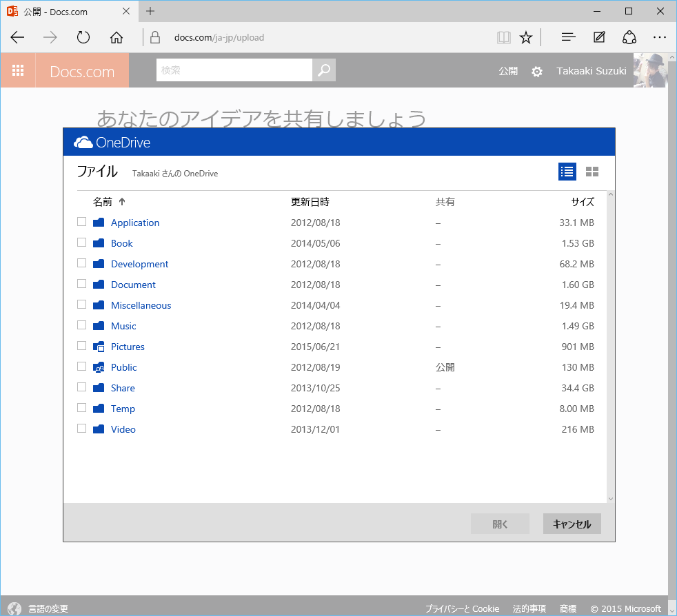Open the Development folder link
The image size is (677, 616).
pyautogui.click(x=139, y=264)
